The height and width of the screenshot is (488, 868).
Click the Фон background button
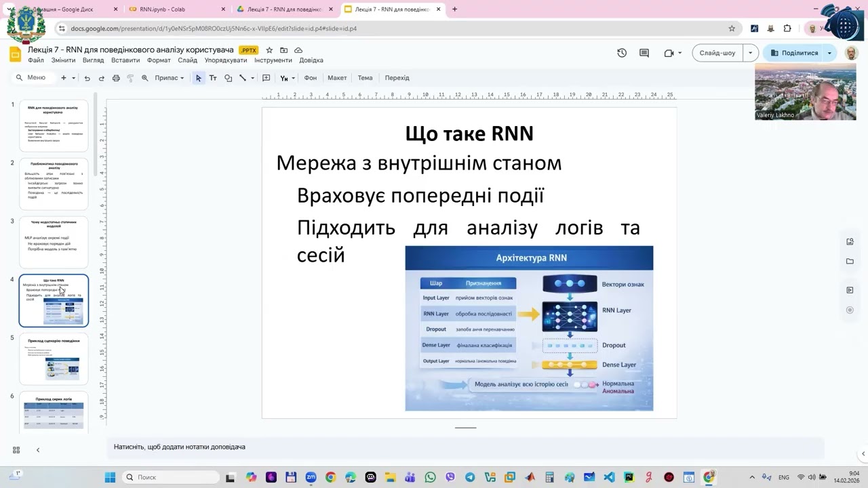tap(311, 78)
